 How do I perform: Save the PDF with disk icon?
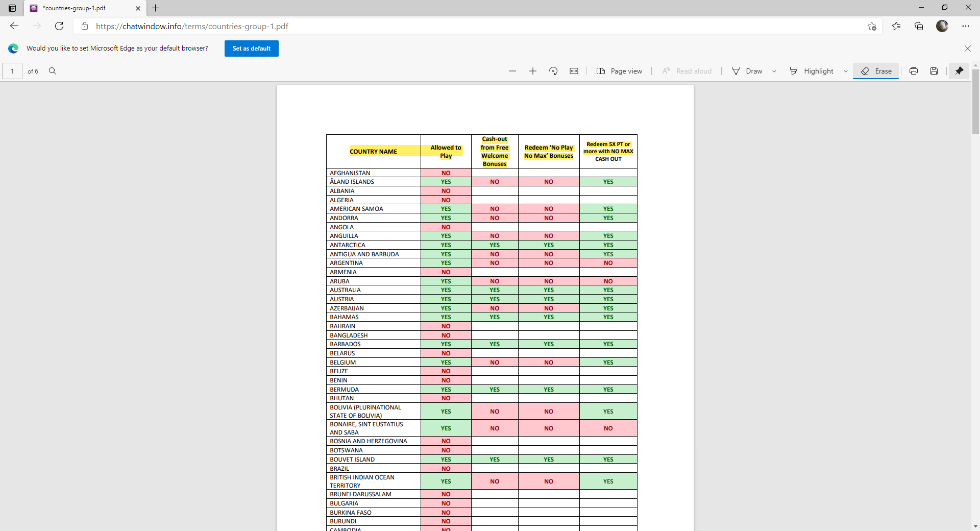934,71
